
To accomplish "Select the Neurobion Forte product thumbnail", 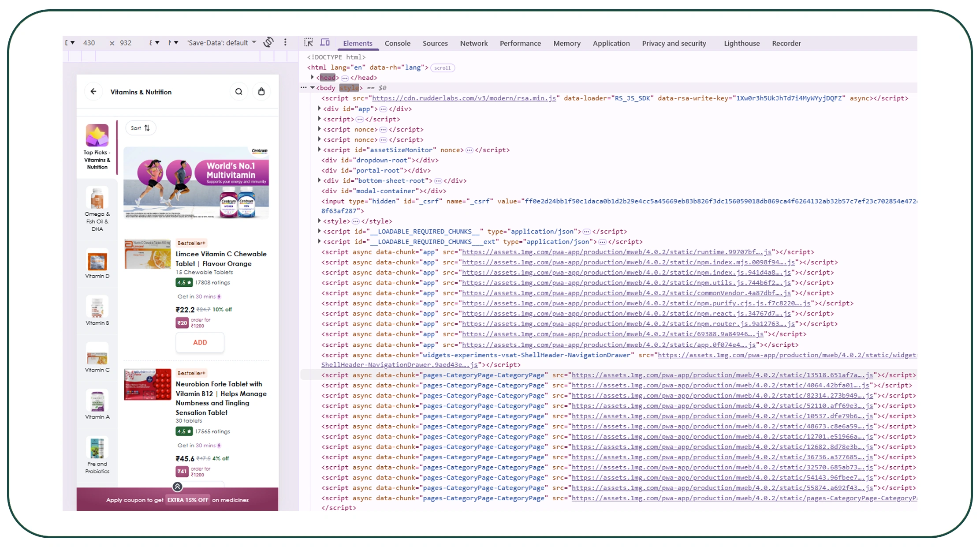I will point(147,384).
